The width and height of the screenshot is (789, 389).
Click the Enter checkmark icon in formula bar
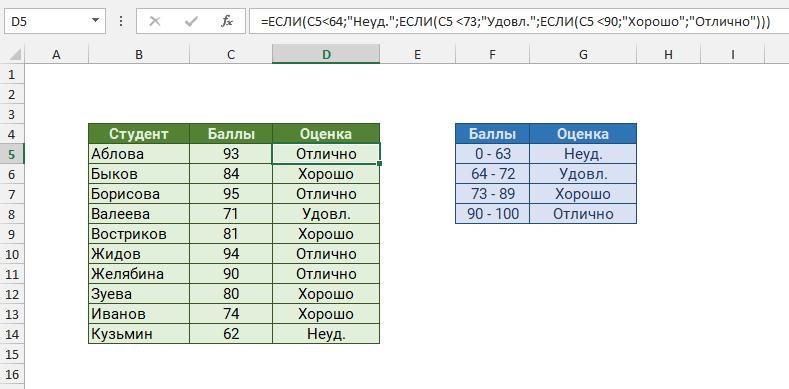191,21
